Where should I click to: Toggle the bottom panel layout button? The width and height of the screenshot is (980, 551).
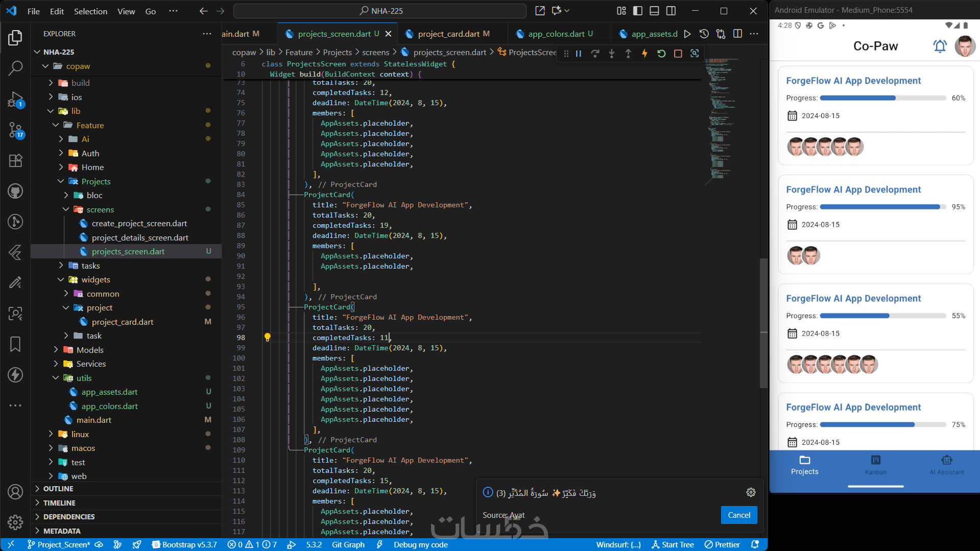654,11
